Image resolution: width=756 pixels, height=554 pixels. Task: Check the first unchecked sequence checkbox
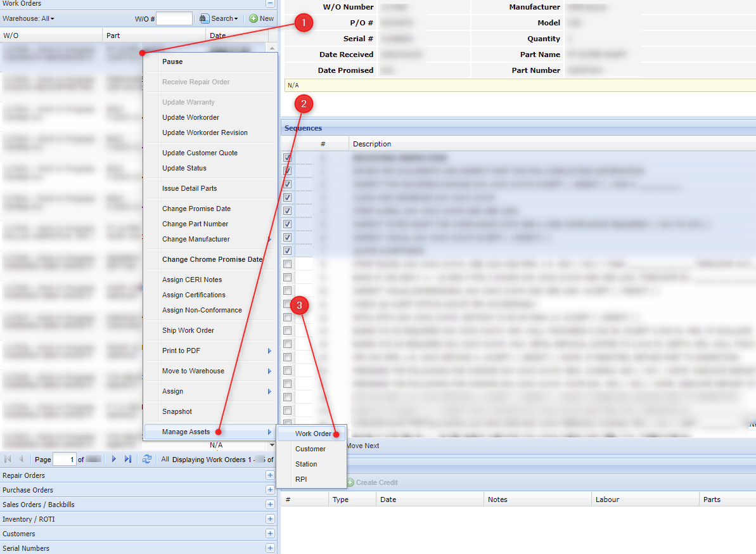[287, 264]
